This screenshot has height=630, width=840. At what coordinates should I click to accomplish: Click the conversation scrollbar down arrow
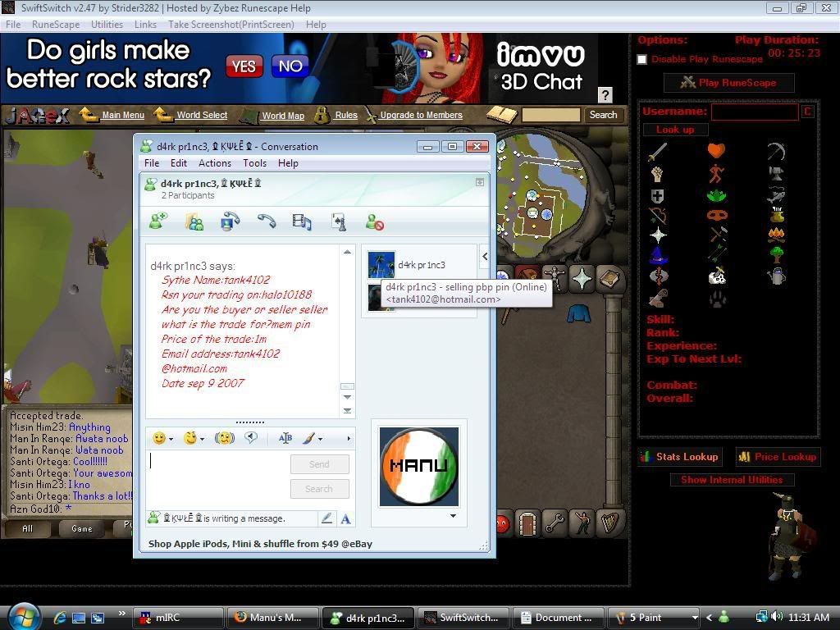click(x=347, y=397)
